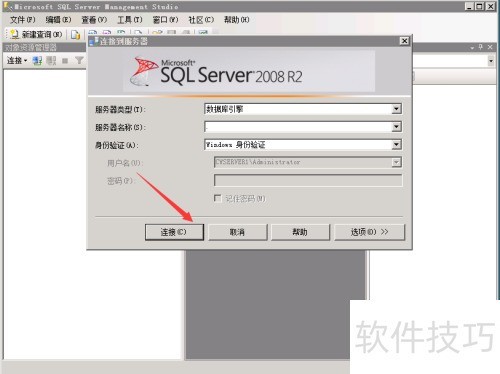Click the 取消 button in the dialog

tap(238, 232)
